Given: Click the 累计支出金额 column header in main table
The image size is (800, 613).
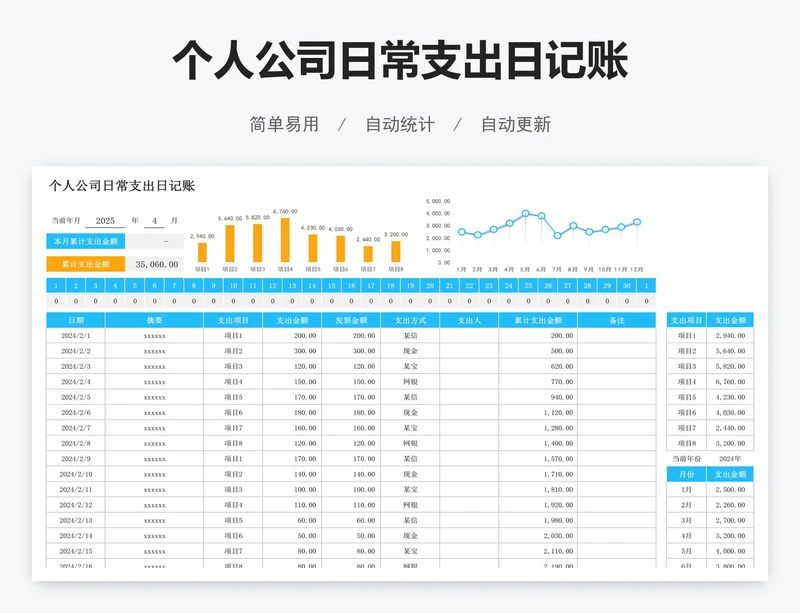Looking at the screenshot, I should 538,321.
